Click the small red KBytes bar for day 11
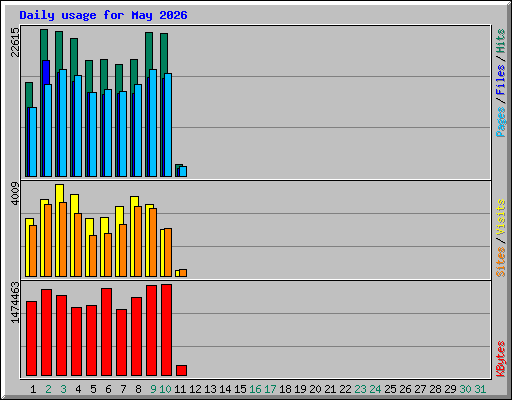Viewport: 512px width, 400px height. pos(181,370)
